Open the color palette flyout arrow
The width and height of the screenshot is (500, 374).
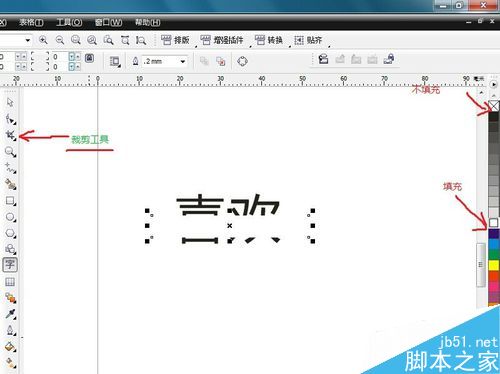(494, 85)
